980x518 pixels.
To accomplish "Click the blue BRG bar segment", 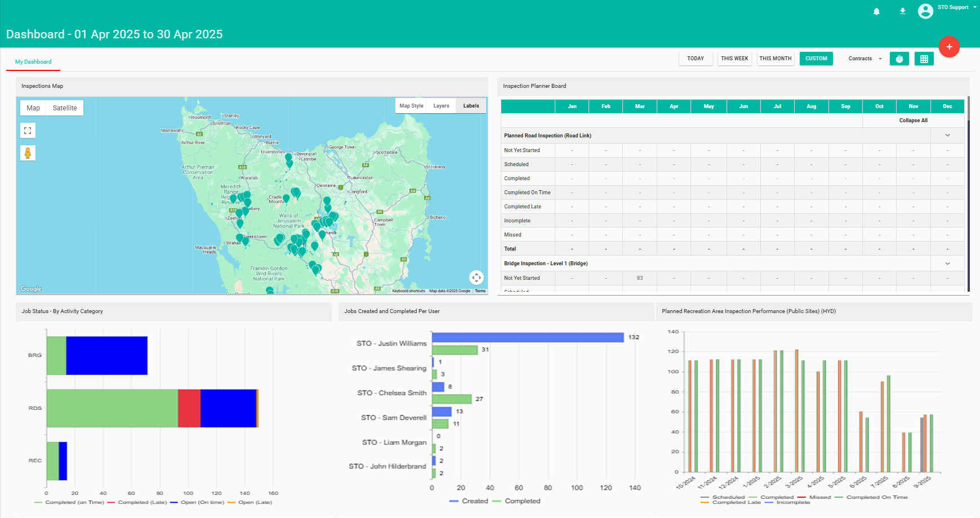I will 106,355.
